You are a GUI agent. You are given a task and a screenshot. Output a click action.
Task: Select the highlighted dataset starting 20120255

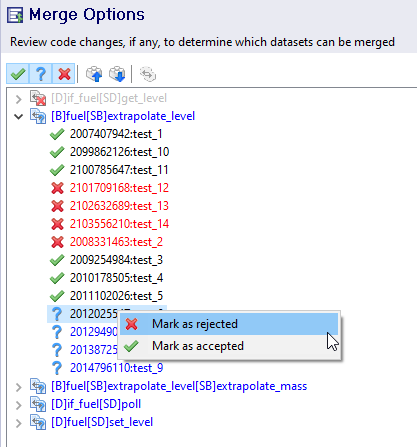(93, 314)
